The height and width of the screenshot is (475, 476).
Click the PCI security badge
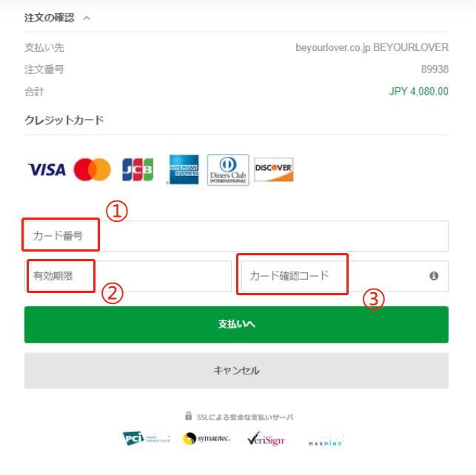pyautogui.click(x=146, y=438)
